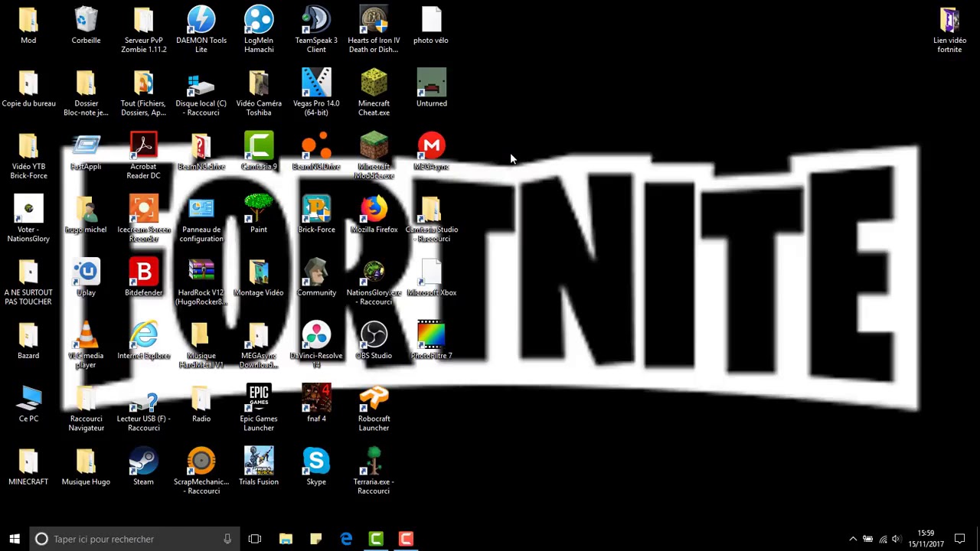This screenshot has height=551, width=980.
Task: Open Disque local (C) Raccourci
Action: 201,92
